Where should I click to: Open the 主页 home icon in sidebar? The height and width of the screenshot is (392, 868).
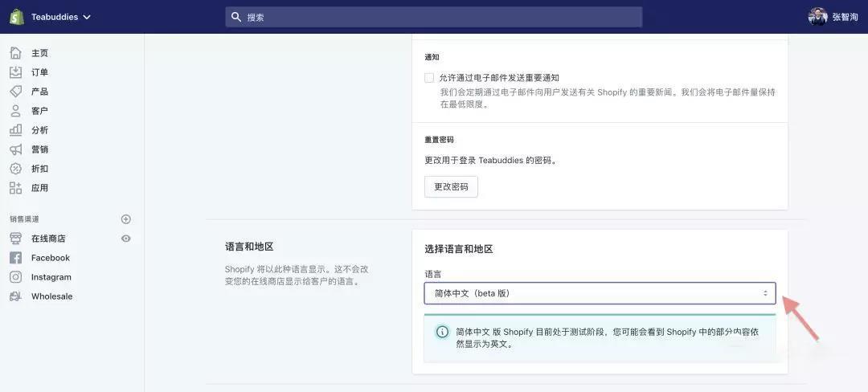(15, 53)
